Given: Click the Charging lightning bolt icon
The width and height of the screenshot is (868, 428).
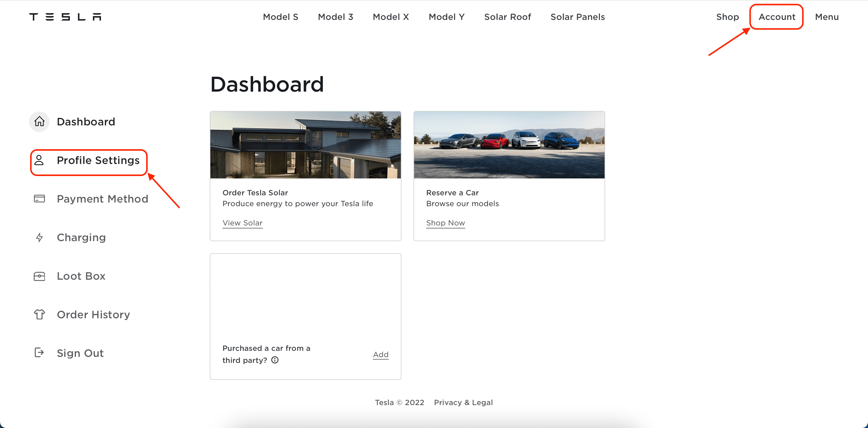Looking at the screenshot, I should coord(39,238).
